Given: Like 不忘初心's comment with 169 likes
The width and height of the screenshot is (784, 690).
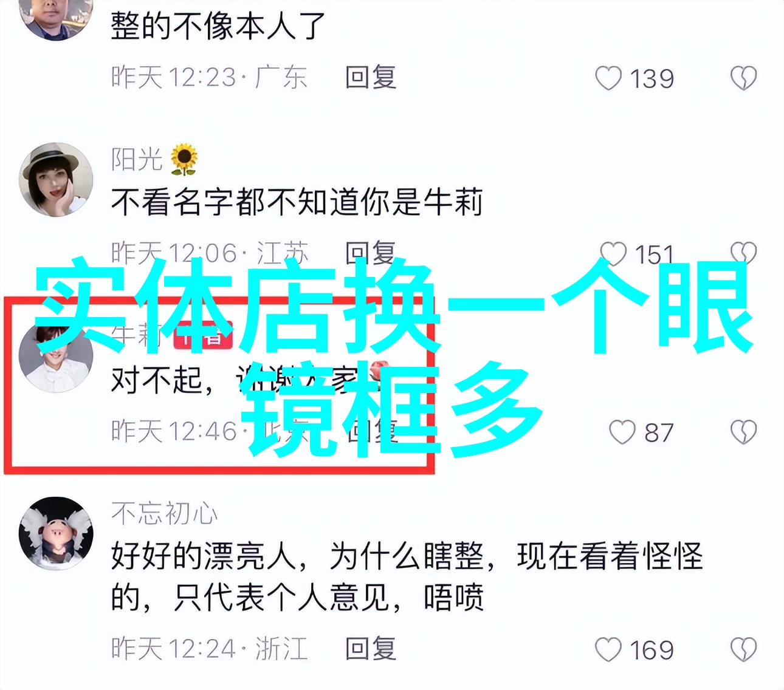Looking at the screenshot, I should 608,649.
